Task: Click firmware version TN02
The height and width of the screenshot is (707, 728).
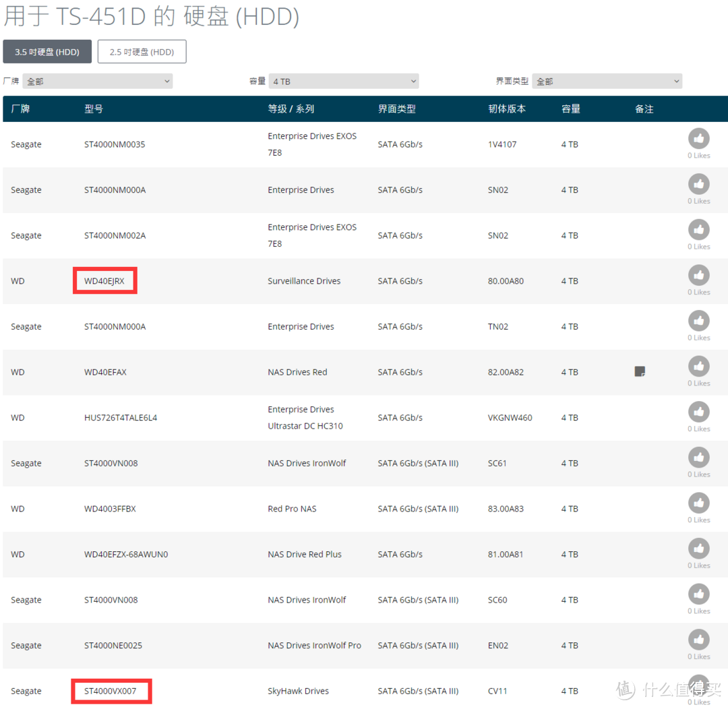Action: [x=497, y=326]
